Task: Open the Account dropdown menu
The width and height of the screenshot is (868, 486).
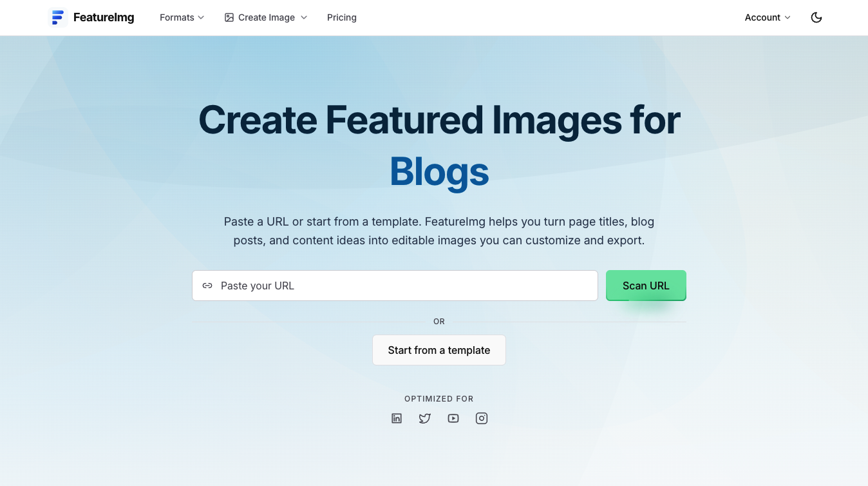Action: [x=768, y=17]
